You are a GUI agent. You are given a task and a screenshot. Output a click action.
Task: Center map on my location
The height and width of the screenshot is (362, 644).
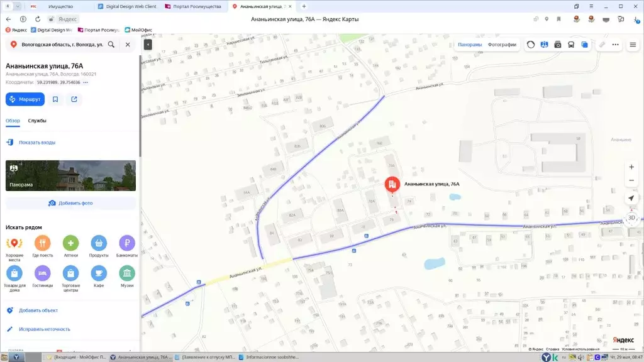tap(631, 198)
